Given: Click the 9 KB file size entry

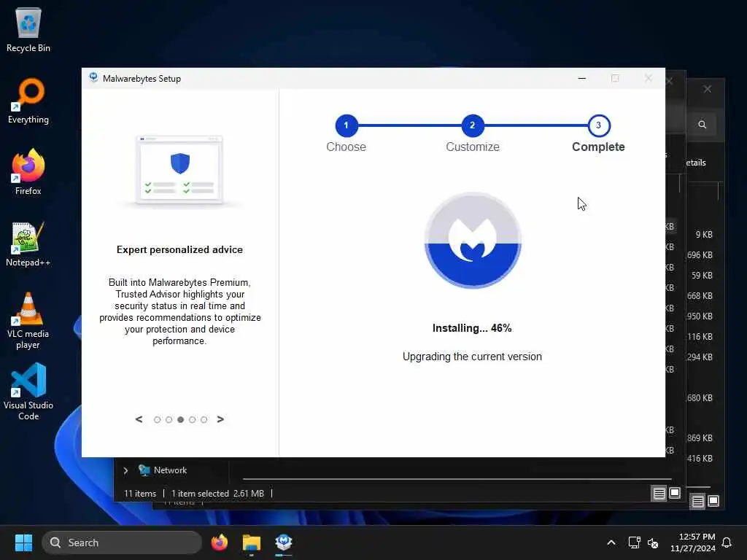Looking at the screenshot, I should click(704, 235).
